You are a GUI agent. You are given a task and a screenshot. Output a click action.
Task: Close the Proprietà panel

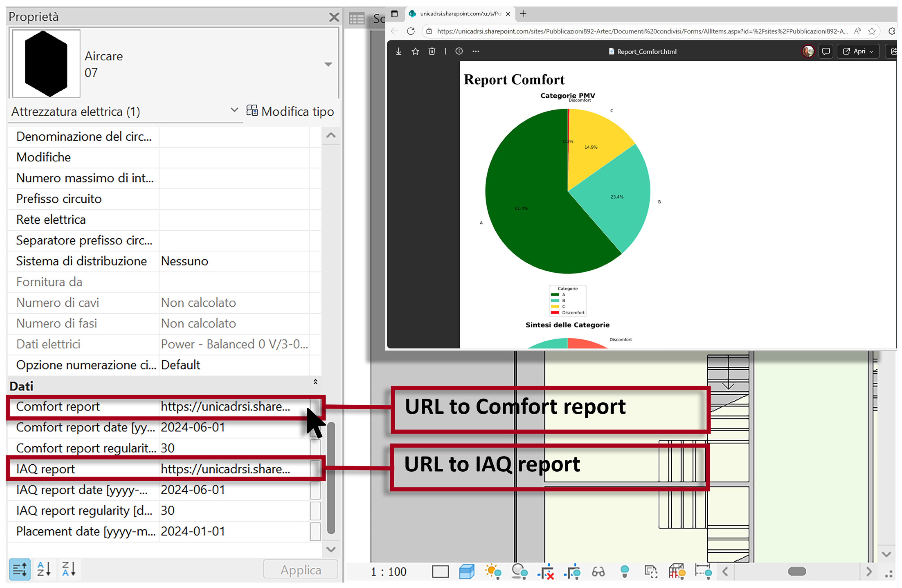point(334,17)
